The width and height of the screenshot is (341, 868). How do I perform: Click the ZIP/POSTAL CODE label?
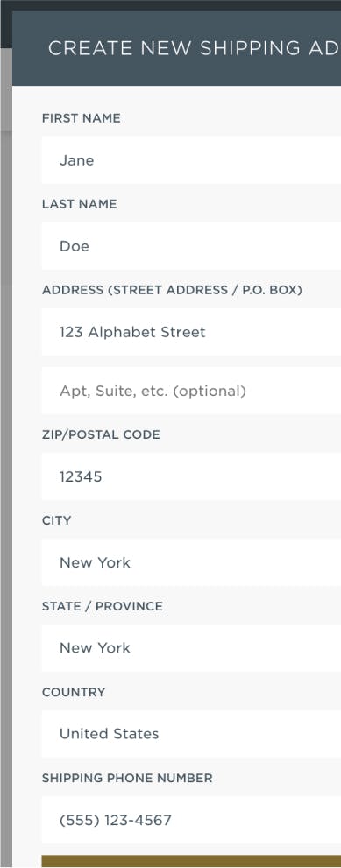coord(101,434)
